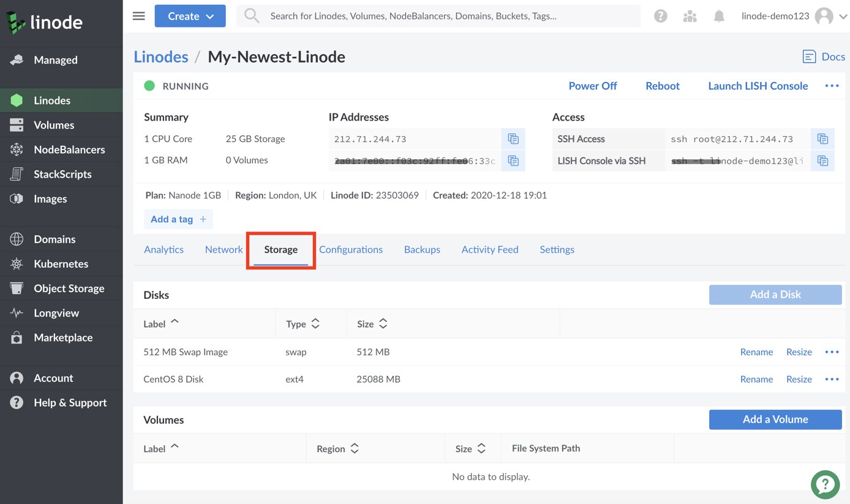Screen dimensions: 850x504
Task: Sort Disks by Size
Action: [x=372, y=323]
